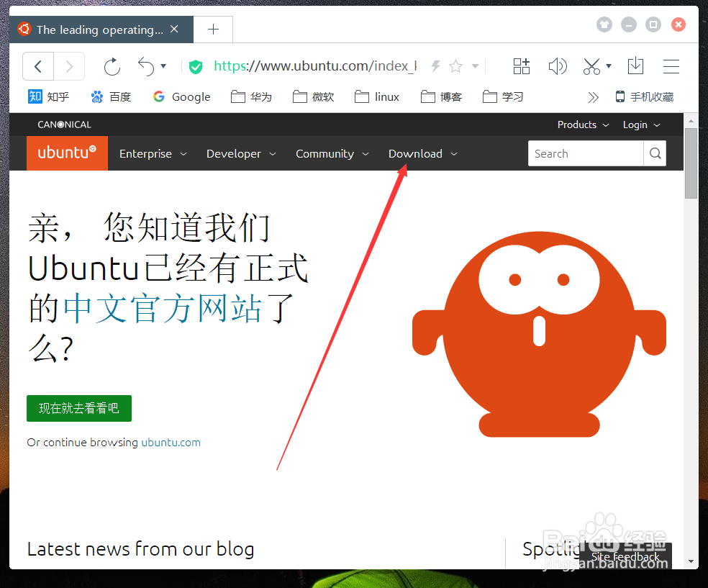Open the Enterprise navigation menu

coord(153,153)
